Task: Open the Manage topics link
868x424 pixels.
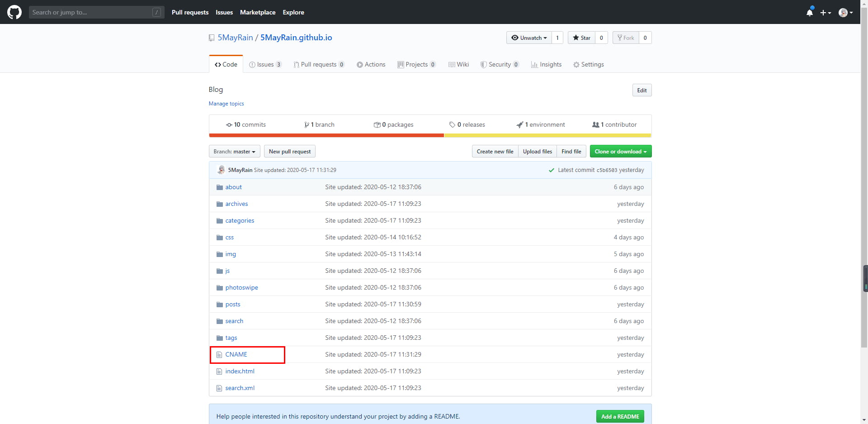Action: point(226,104)
